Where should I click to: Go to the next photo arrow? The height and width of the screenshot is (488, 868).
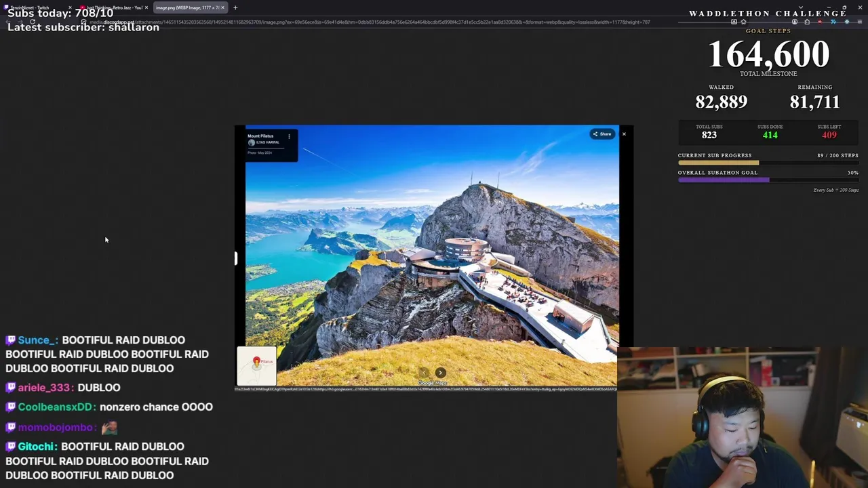[440, 373]
